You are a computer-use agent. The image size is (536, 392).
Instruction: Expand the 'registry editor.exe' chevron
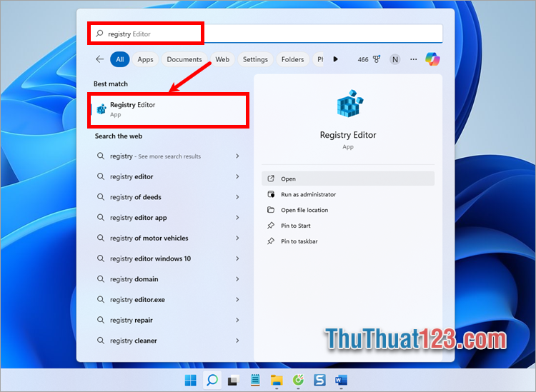pyautogui.click(x=237, y=299)
